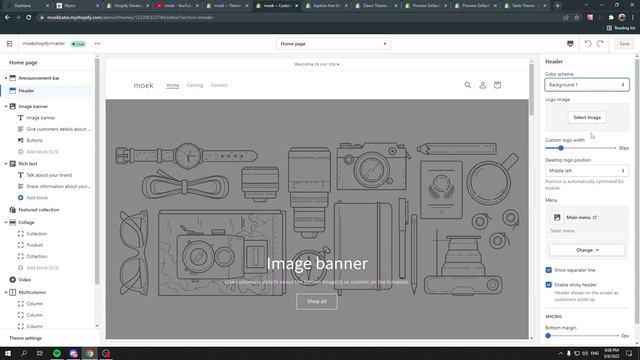Click Add block under Rich text
The image size is (640, 360).
pyautogui.click(x=37, y=198)
